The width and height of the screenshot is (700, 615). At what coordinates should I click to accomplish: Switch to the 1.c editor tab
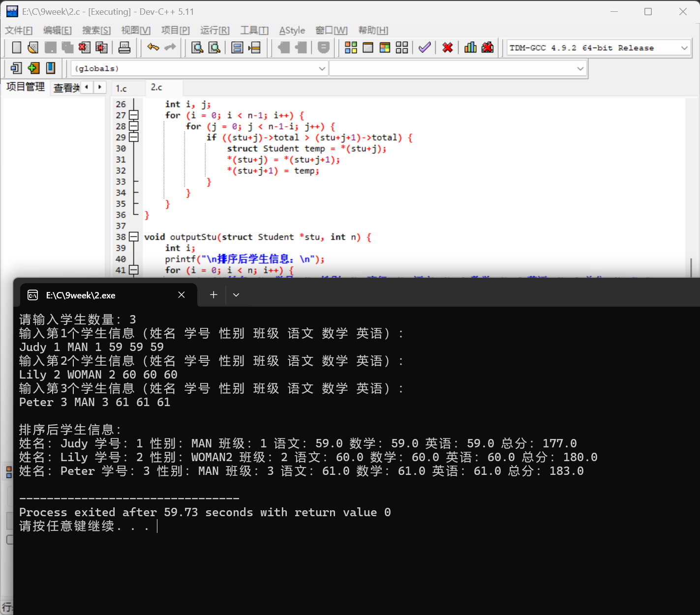122,88
